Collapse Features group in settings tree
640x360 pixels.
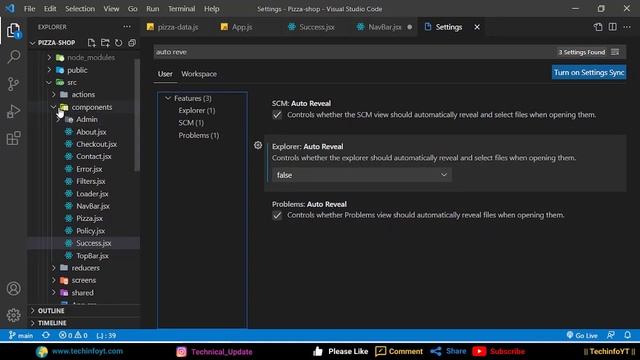(168, 98)
